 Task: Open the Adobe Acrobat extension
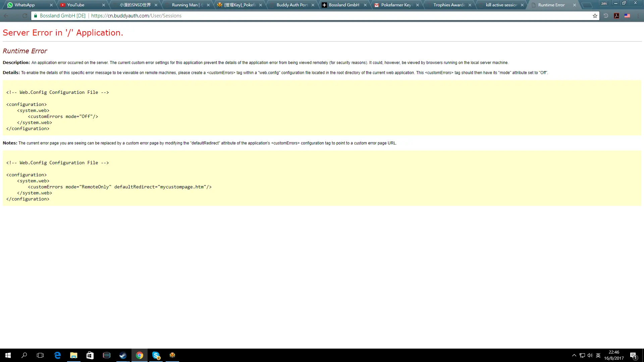[616, 16]
